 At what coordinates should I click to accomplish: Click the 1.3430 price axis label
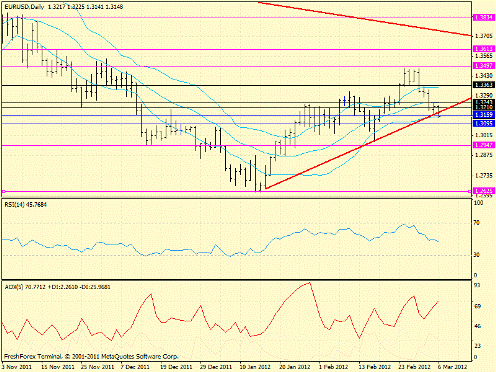(x=484, y=76)
